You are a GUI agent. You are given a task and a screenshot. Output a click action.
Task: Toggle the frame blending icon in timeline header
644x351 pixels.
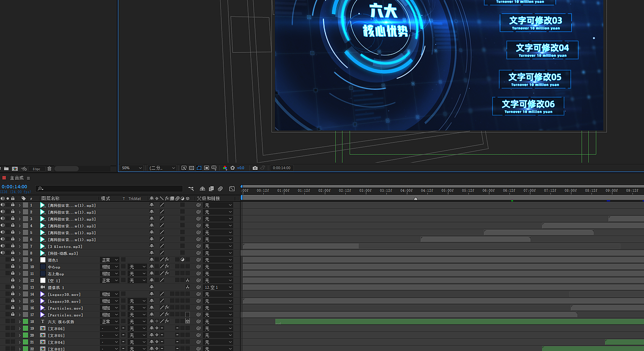pyautogui.click(x=211, y=188)
